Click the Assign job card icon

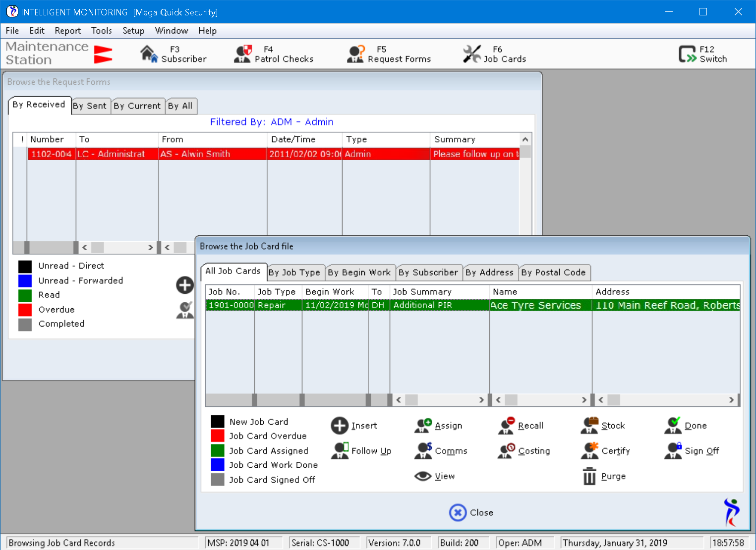pos(423,426)
